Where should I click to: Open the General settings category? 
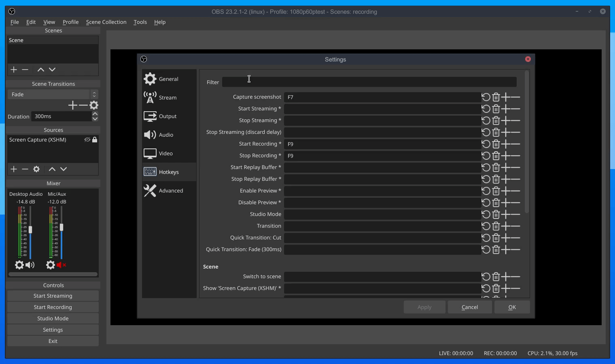coord(169,79)
